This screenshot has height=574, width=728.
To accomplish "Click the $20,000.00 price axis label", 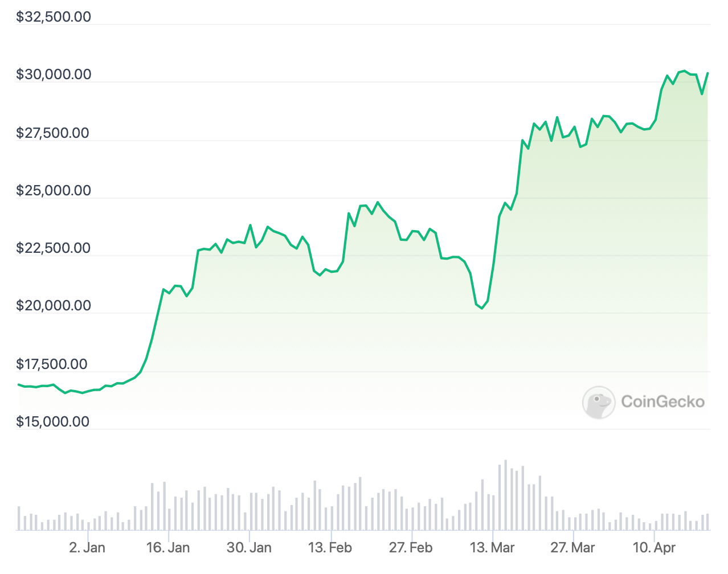I will coord(54,306).
